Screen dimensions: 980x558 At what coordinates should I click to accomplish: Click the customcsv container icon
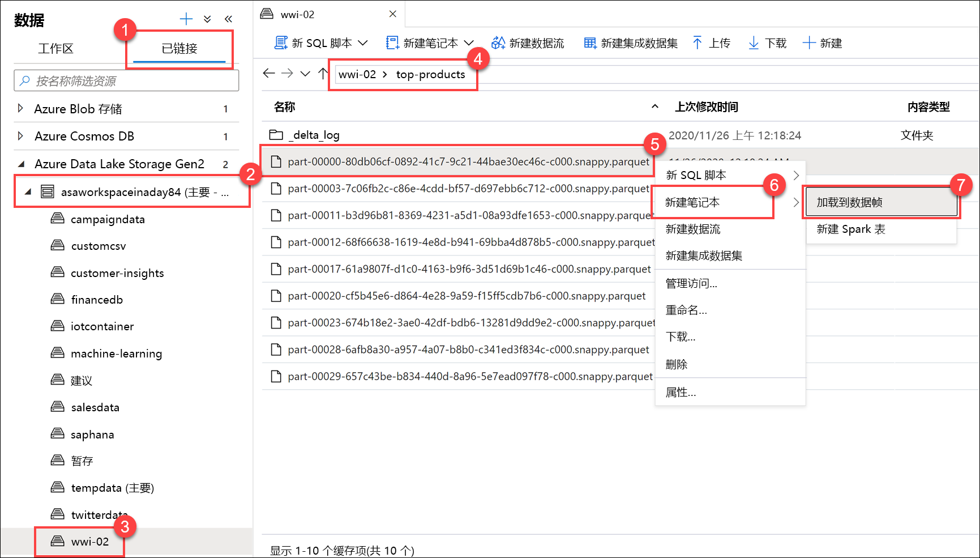(58, 245)
